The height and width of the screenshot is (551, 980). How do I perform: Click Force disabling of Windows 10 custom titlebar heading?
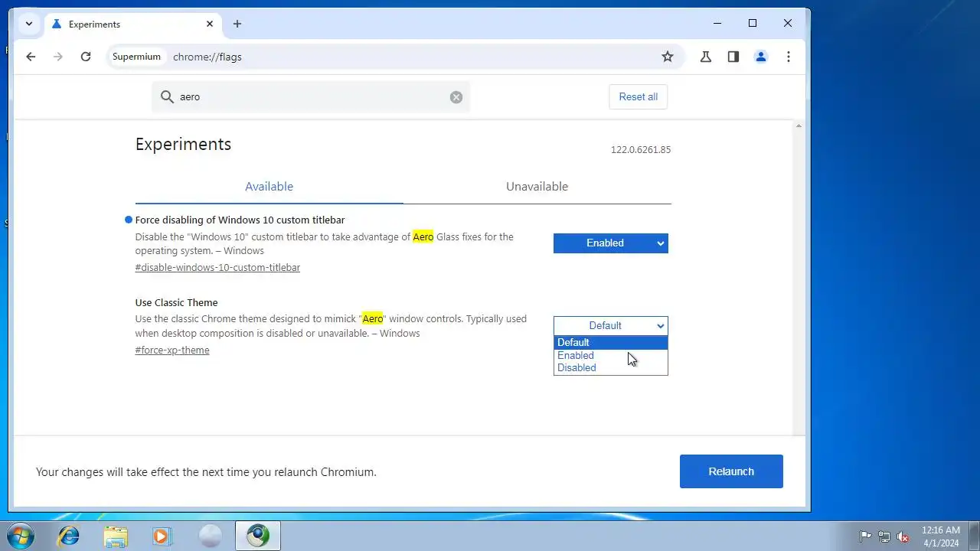point(240,220)
